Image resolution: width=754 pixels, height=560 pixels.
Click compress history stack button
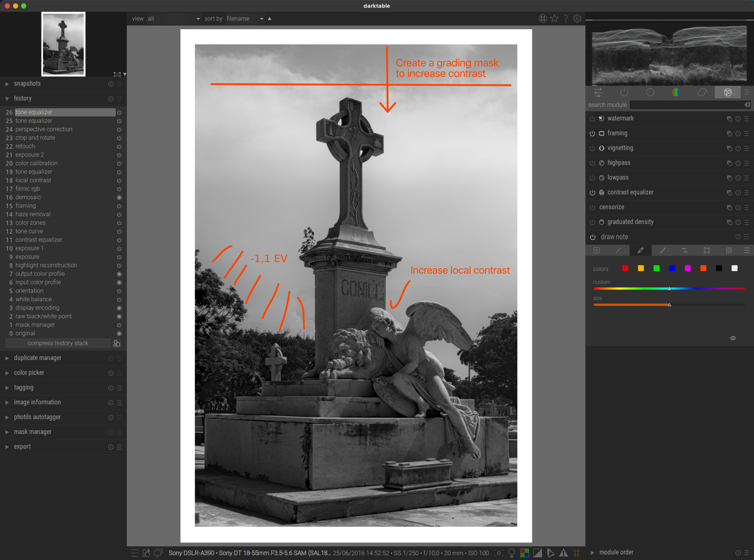[58, 343]
